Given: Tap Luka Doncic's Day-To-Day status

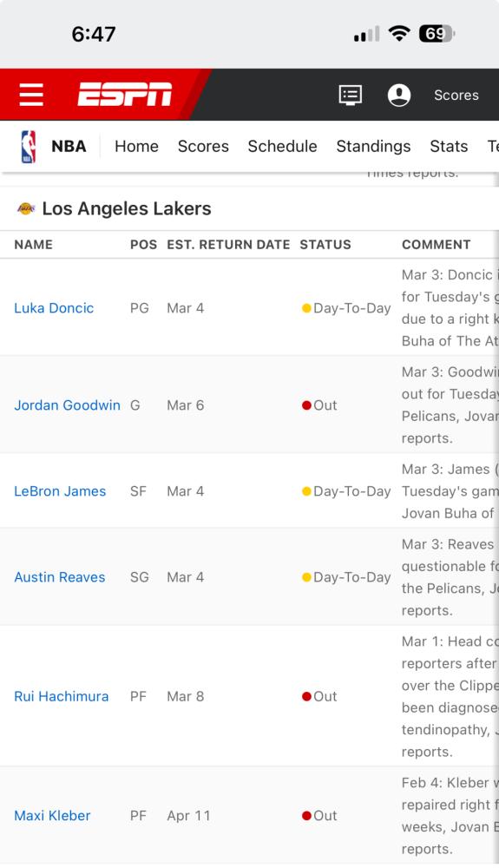Looking at the screenshot, I should 346,308.
